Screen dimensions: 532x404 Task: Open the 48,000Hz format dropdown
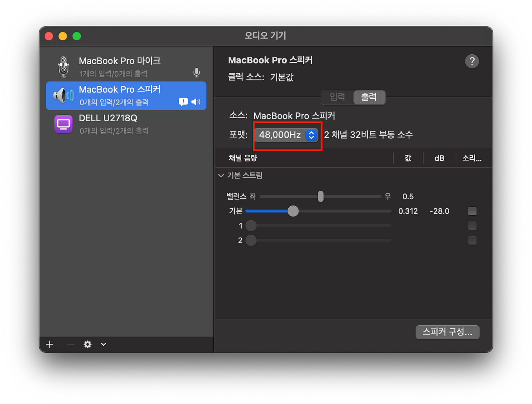[x=286, y=135]
